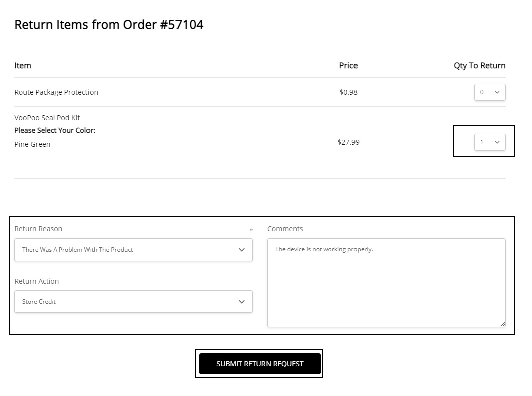The width and height of the screenshot is (532, 396).
Task: Click the Return Reason field label
Action: tap(38, 229)
